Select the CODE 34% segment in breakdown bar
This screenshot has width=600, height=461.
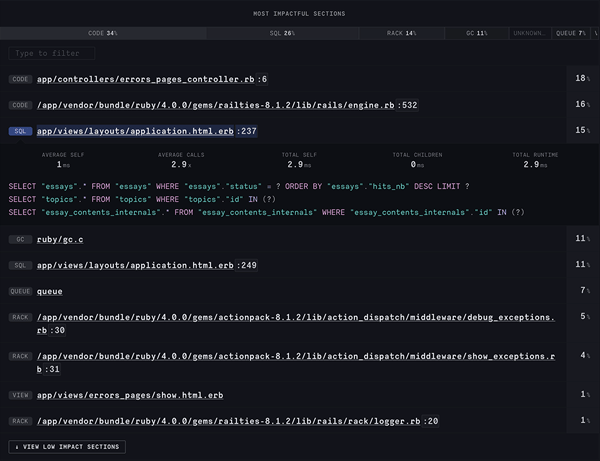tap(103, 33)
